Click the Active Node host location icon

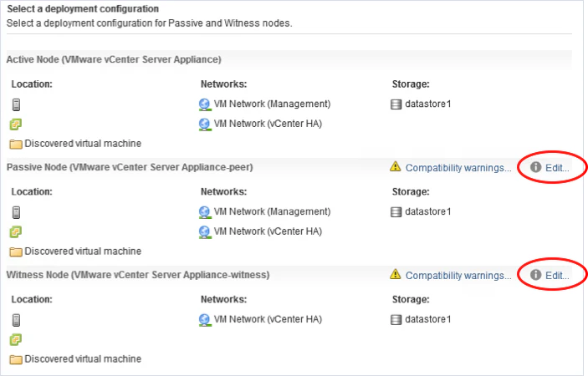pos(16,104)
